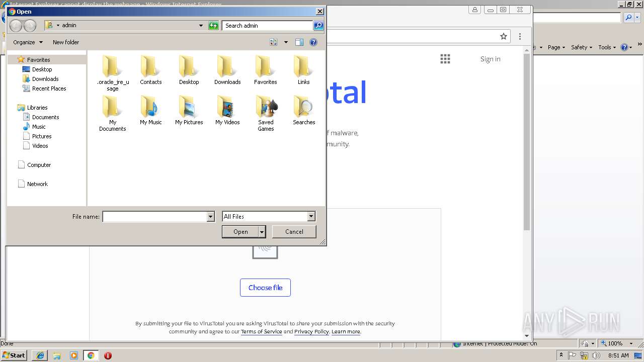Click the Open button
Screen dimensions: 644x362
pyautogui.click(x=240, y=232)
